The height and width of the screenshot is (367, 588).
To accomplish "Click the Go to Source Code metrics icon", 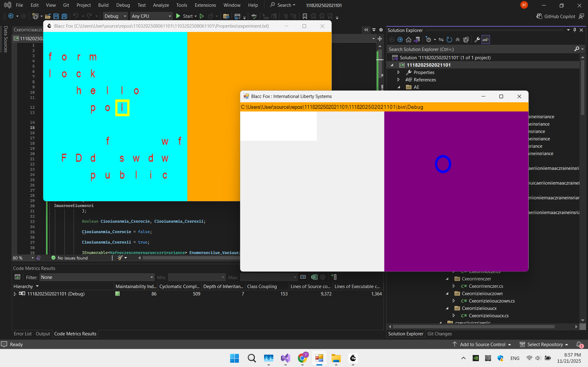I will pyautogui.click(x=303, y=277).
